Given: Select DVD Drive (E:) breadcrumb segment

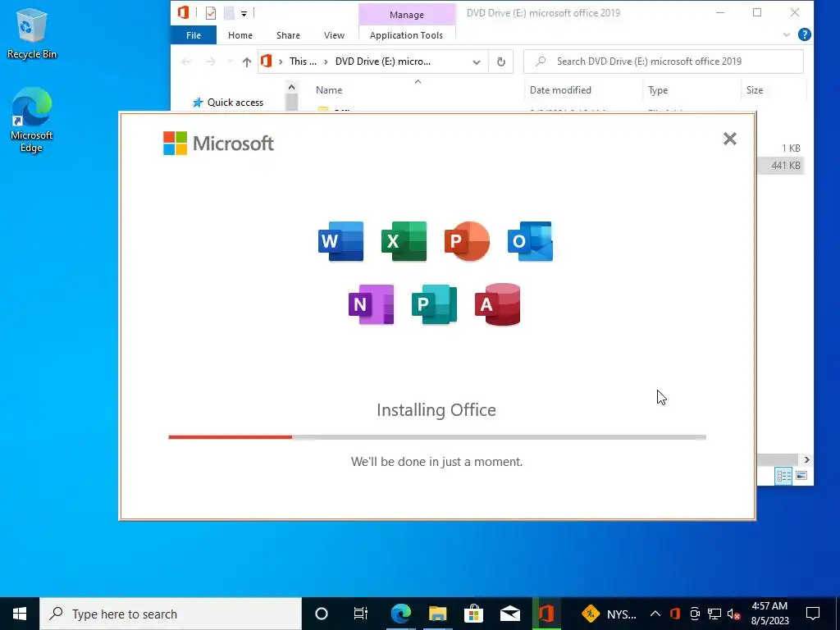Looking at the screenshot, I should 383,62.
